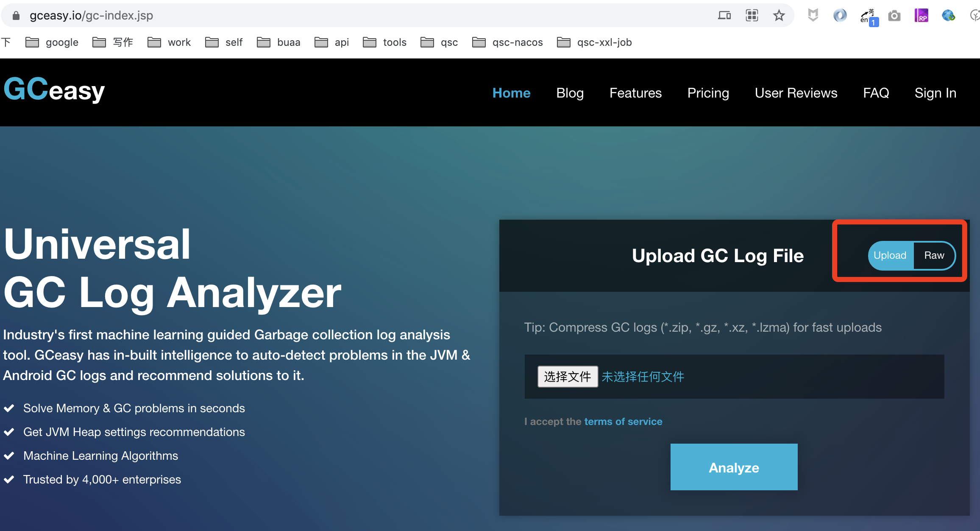Click 'Machine Learning Algorithms' list item
This screenshot has height=531, width=980.
(100, 456)
